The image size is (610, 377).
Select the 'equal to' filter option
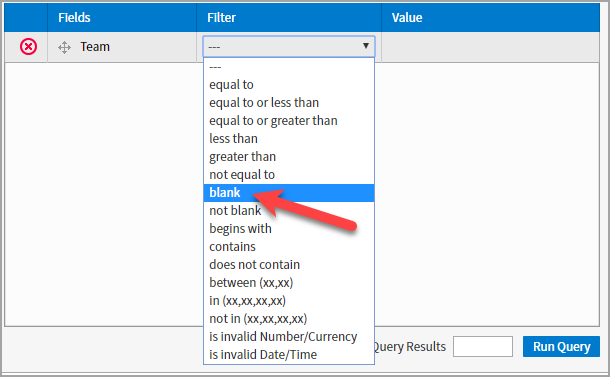click(289, 85)
